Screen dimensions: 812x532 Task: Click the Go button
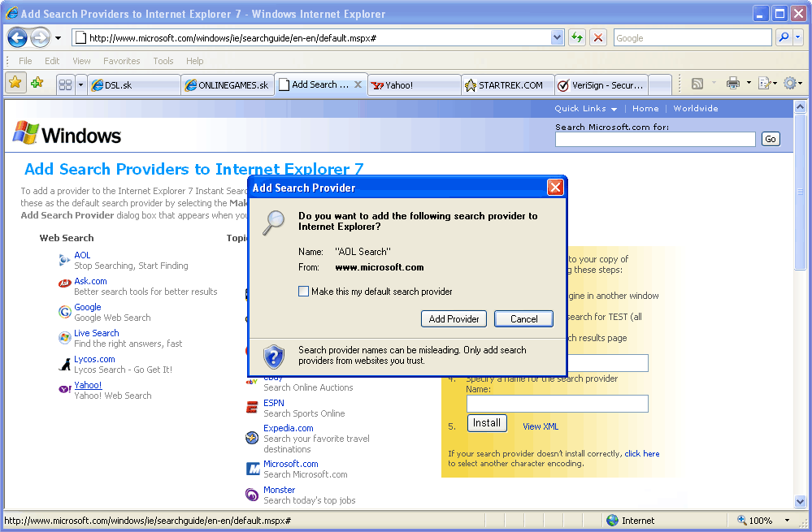click(x=771, y=139)
